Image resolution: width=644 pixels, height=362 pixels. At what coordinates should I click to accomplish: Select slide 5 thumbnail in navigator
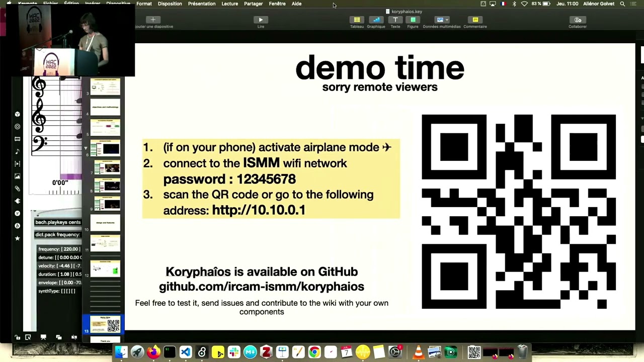point(105,127)
